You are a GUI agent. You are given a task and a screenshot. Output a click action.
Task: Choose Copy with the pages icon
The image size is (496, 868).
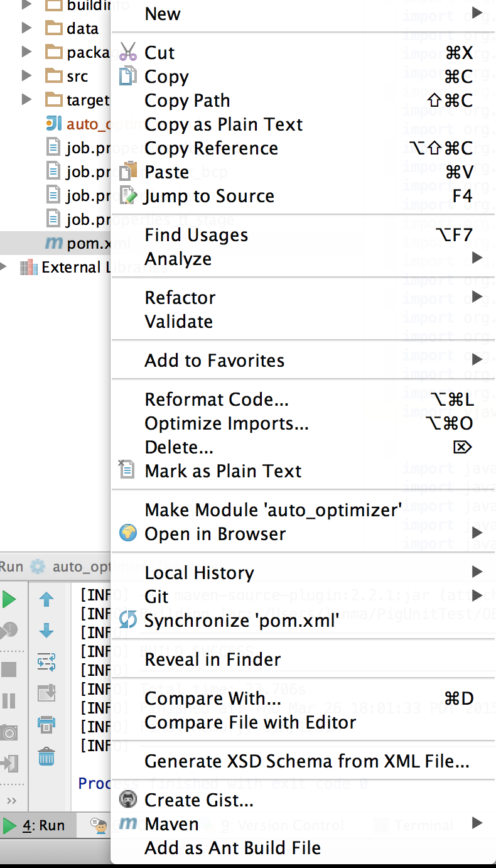pos(303,77)
